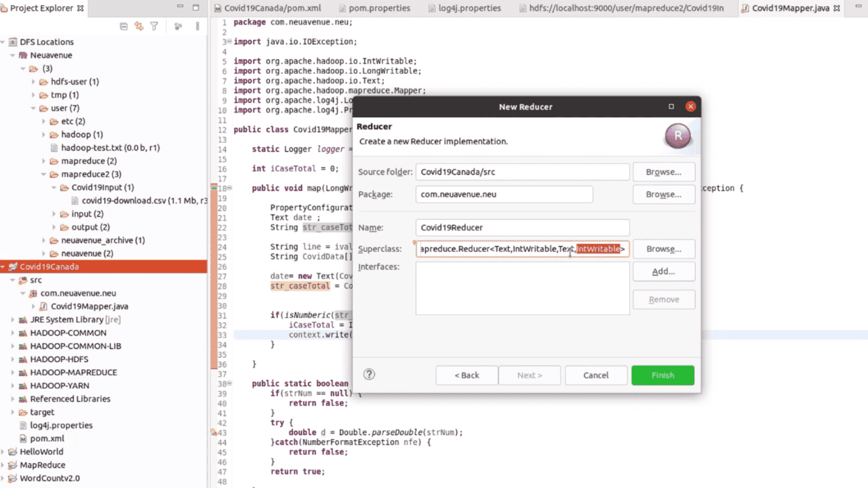Click the HelloWorld project icon

click(13, 452)
